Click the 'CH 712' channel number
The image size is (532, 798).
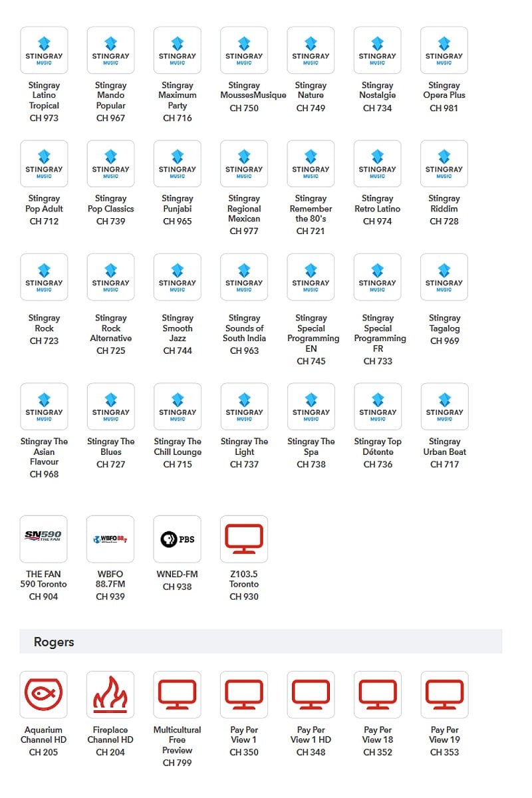[44, 221]
